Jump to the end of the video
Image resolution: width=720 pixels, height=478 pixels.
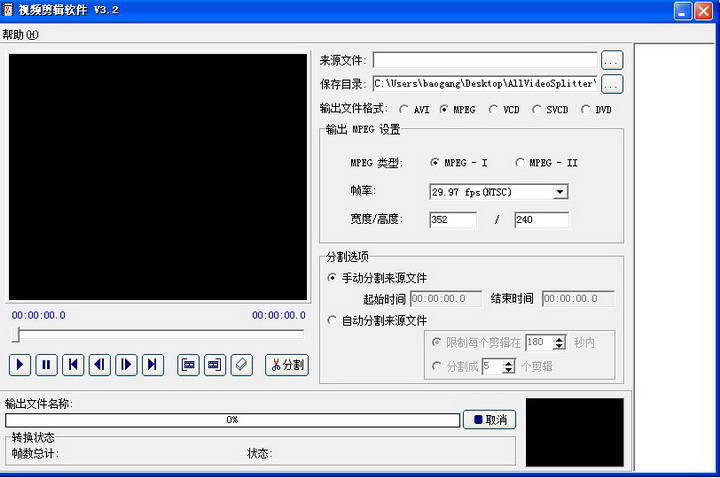click(152, 365)
